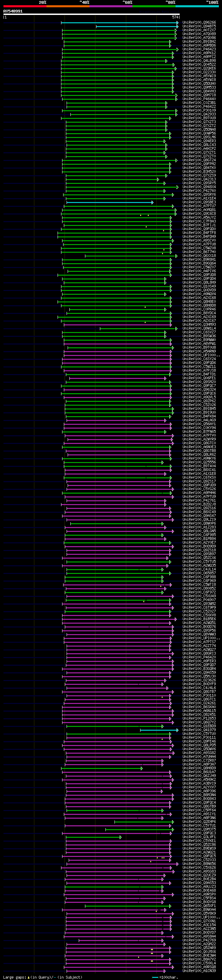Viewport: 222px width, 980px height.
Task: Click the short green bar for UniRef100_Q3LVF1
Action: pos(94,837)
